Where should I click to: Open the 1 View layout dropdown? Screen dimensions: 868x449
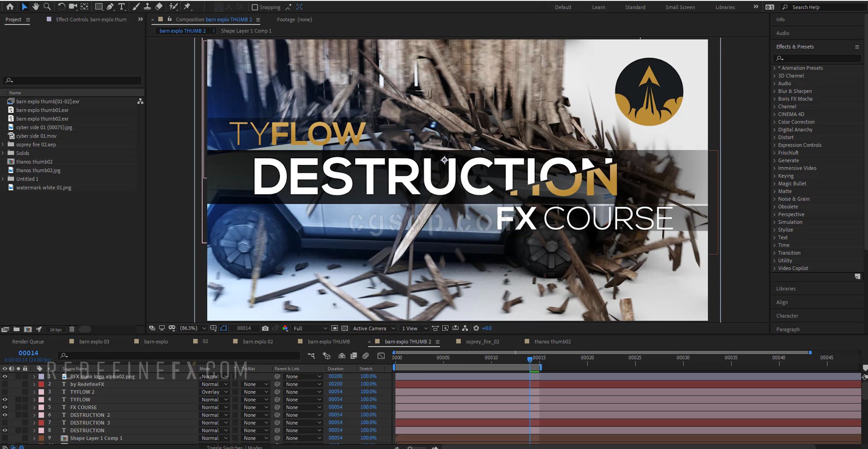tap(414, 328)
